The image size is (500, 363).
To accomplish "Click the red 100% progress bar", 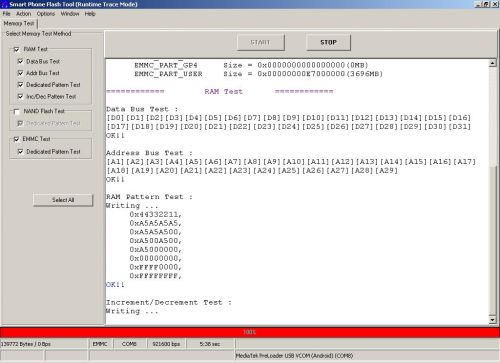I will tap(249, 332).
